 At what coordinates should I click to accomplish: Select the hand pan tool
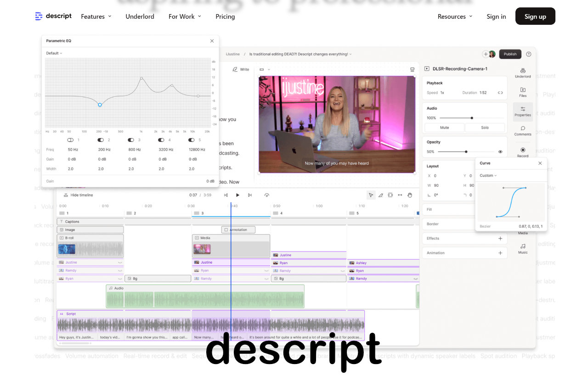pyautogui.click(x=410, y=195)
